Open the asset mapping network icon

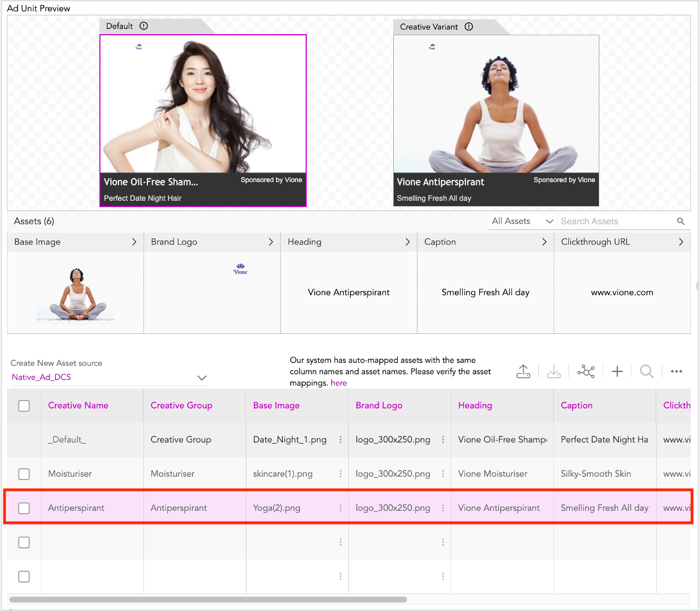[586, 371]
